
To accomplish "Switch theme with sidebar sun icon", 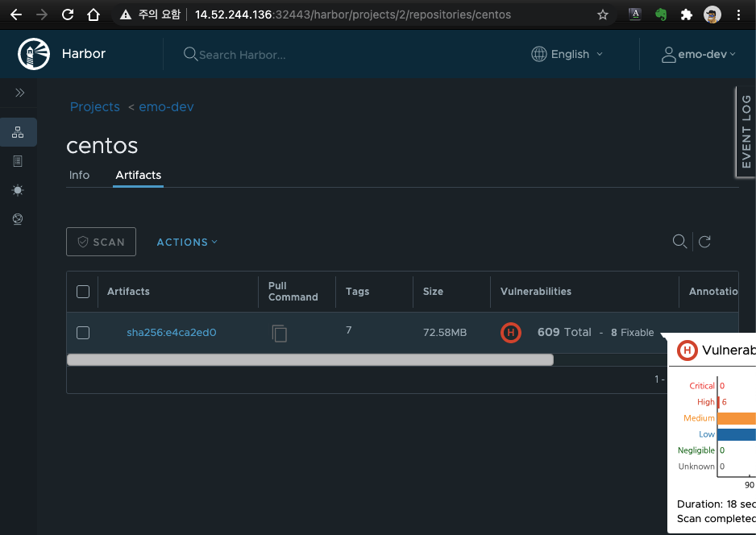I will 18,190.
